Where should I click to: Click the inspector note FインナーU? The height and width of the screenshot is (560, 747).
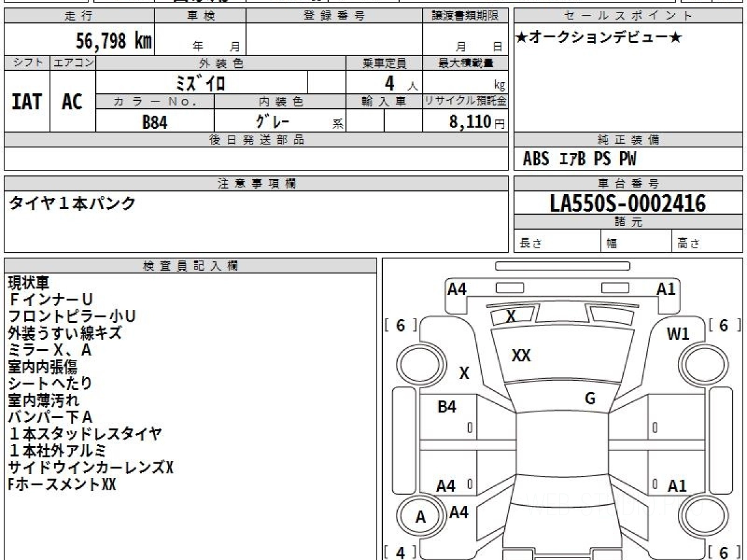[50, 300]
